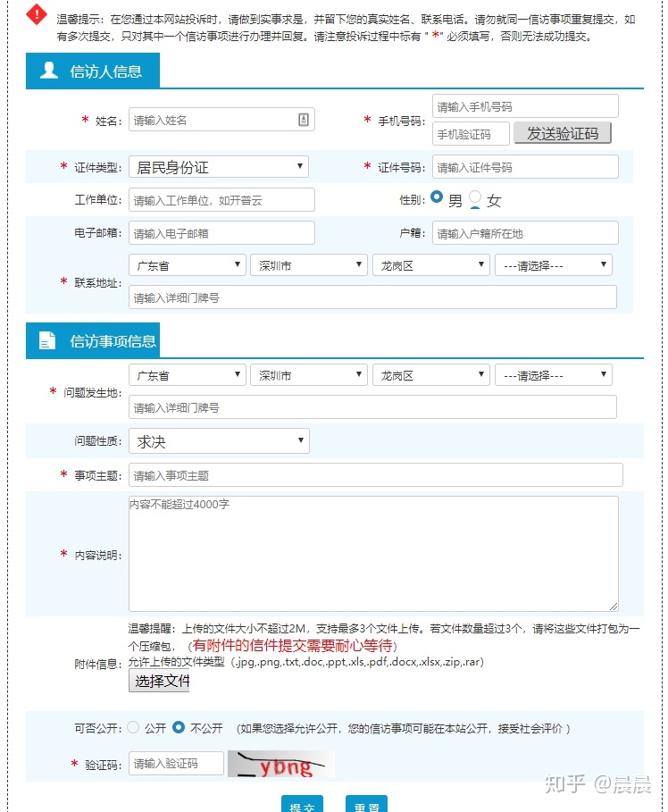
Task: Click the person icon beside 信访人信息
Action: pyautogui.click(x=49, y=70)
